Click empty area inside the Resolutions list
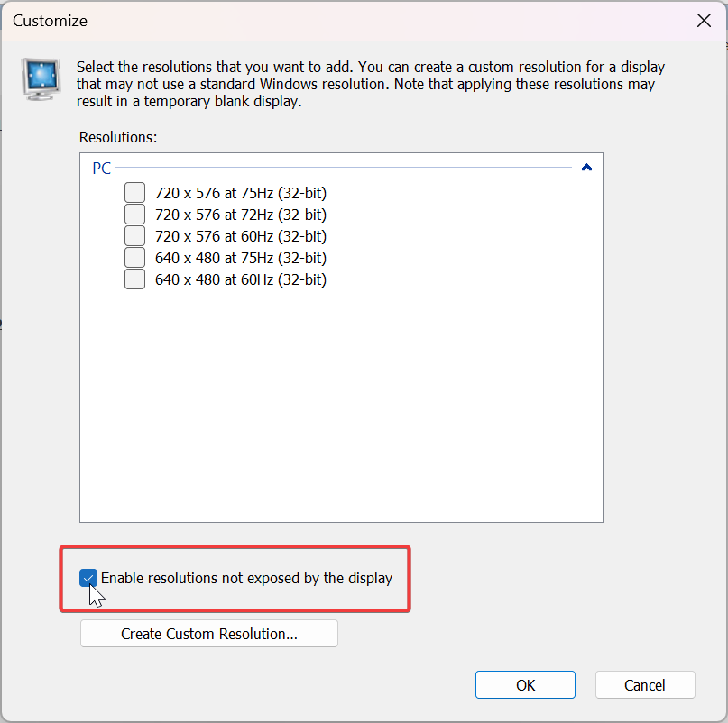This screenshot has height=723, width=728. click(x=341, y=404)
